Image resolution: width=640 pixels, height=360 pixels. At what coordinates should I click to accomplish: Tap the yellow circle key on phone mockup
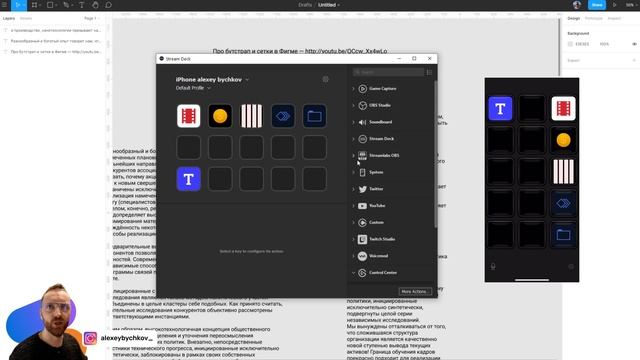click(x=563, y=140)
